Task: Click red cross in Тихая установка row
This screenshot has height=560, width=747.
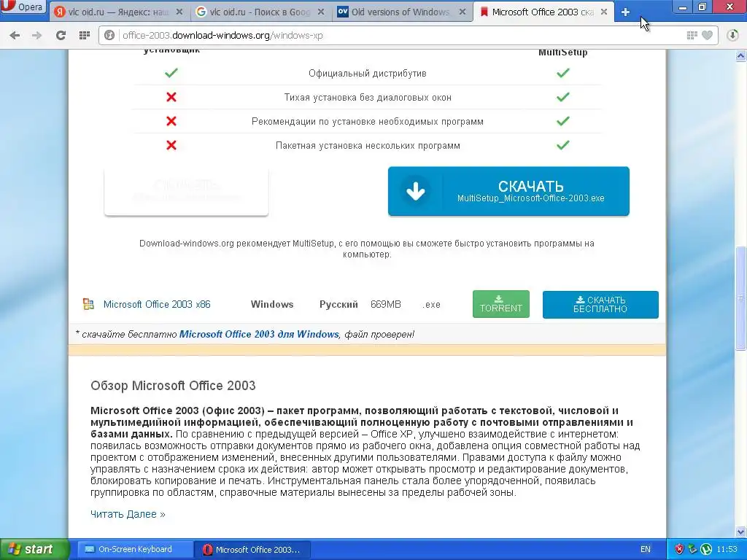Action: click(x=171, y=97)
